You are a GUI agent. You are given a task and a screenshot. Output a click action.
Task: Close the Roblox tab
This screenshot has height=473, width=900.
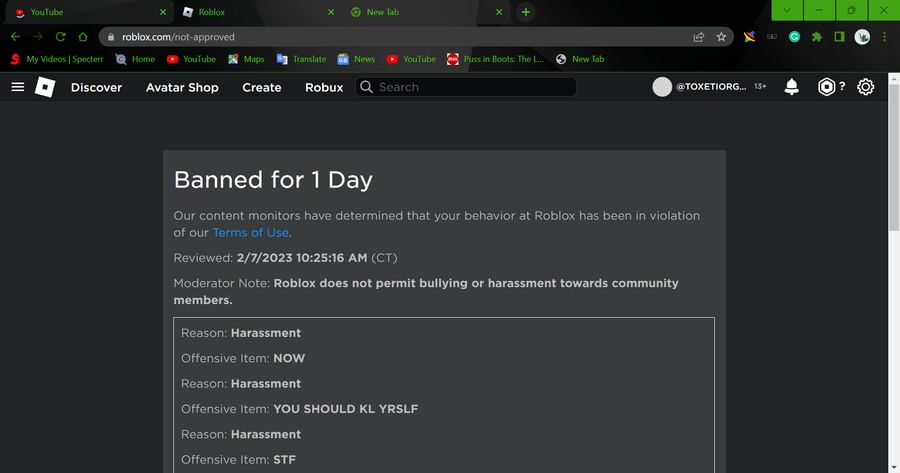(331, 12)
